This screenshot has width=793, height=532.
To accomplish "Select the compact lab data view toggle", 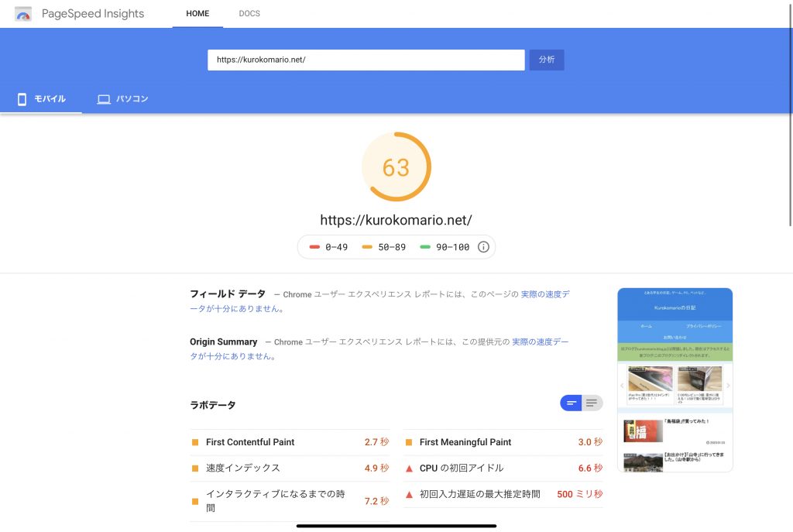I will click(571, 403).
